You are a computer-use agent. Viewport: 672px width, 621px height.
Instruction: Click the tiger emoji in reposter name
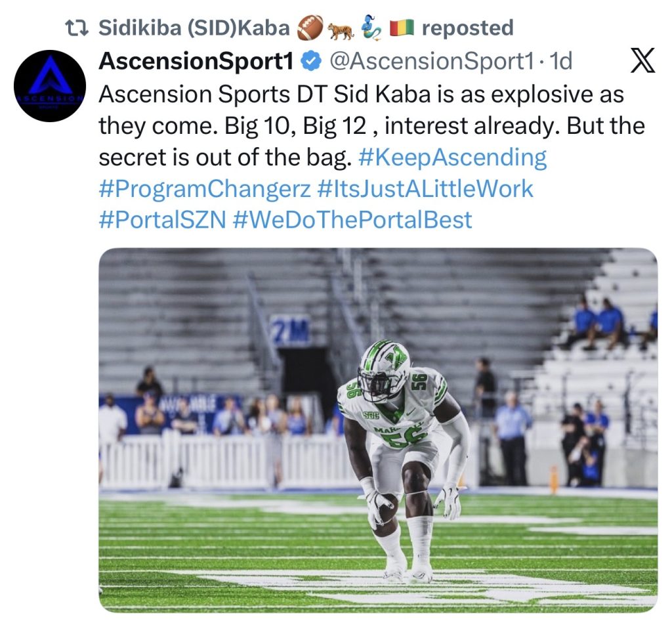point(341,28)
